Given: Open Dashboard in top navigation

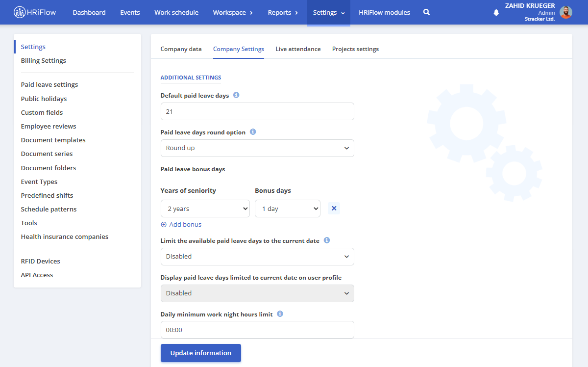Looking at the screenshot, I should tap(89, 12).
